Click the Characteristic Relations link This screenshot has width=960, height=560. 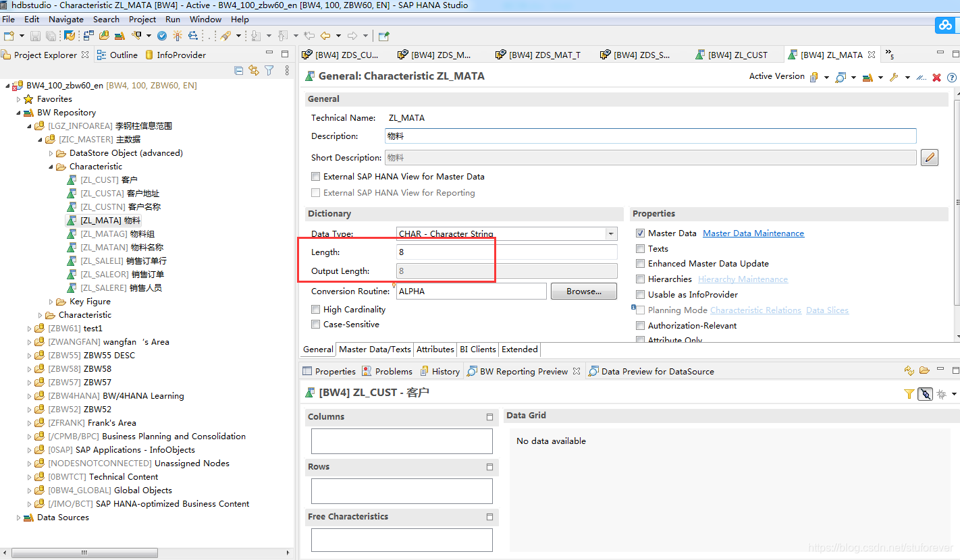[x=755, y=310]
